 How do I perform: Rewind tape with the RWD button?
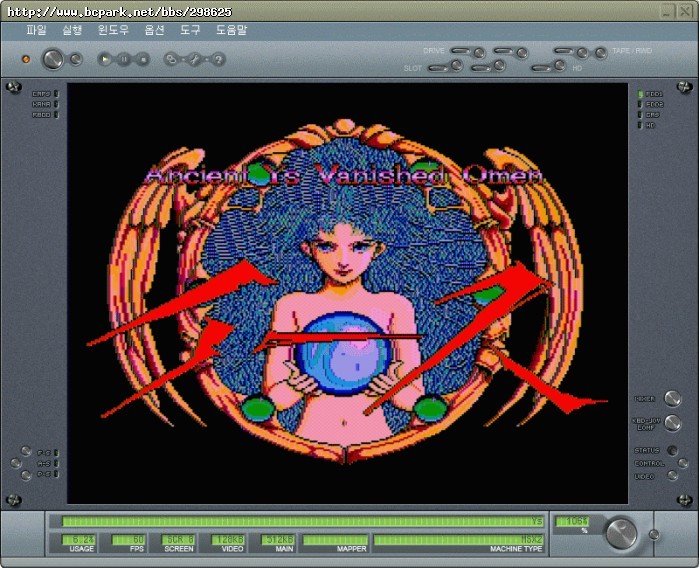pyautogui.click(x=601, y=53)
